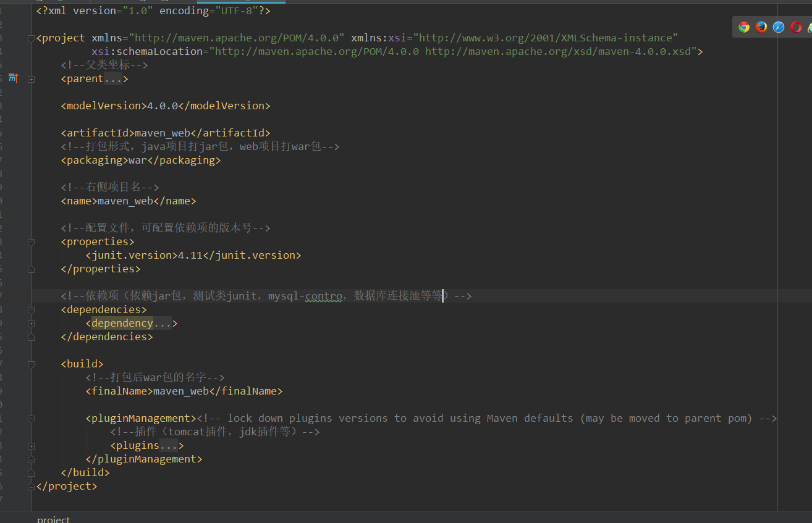Click the maven-4.0.0.xsd schema URL
The height and width of the screenshot is (523, 812).
pyautogui.click(x=558, y=52)
